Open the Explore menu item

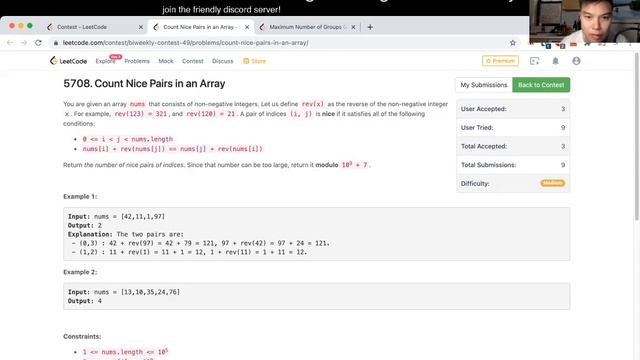click(x=105, y=61)
